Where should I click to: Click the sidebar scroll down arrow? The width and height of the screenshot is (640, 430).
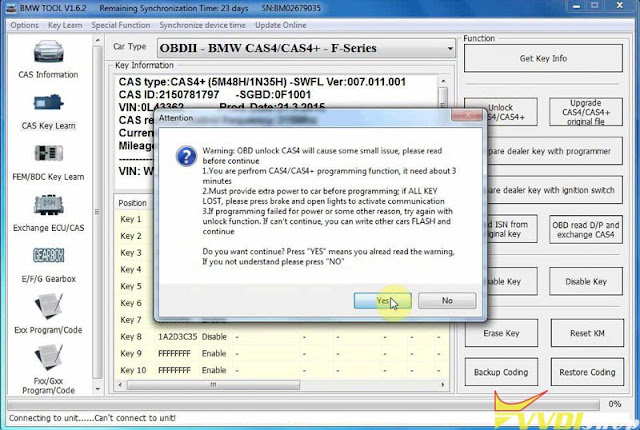click(x=98, y=389)
